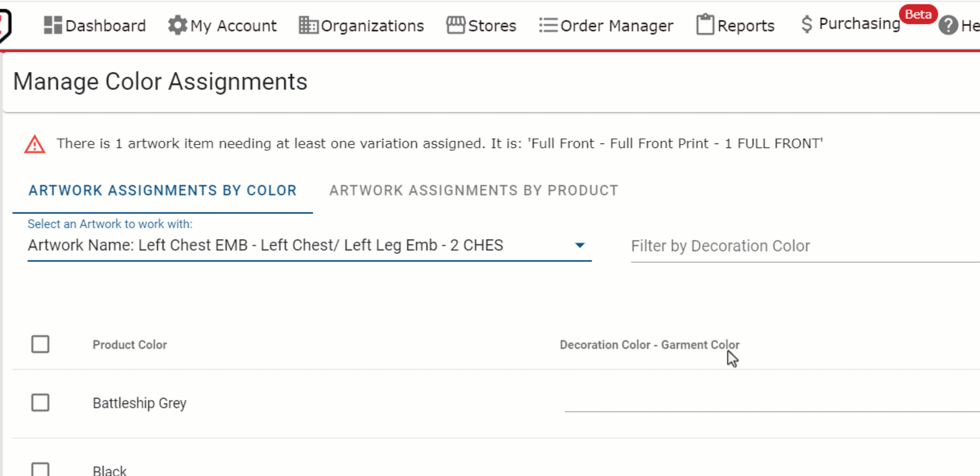Click the My Account gear icon
The height and width of the screenshot is (476, 980).
(x=178, y=25)
